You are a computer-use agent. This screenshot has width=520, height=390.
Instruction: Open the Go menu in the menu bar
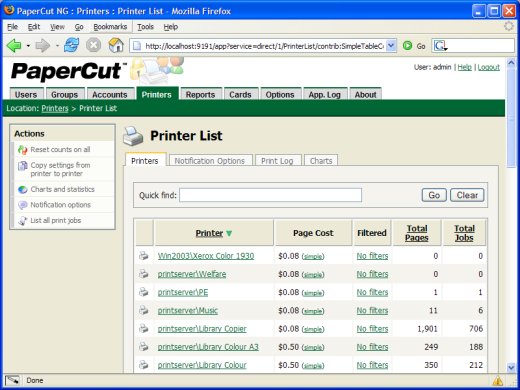(x=79, y=27)
